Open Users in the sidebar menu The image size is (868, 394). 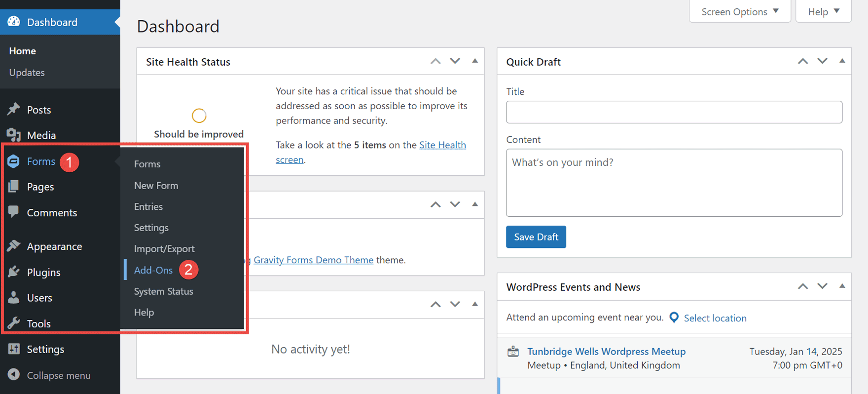[x=39, y=298]
